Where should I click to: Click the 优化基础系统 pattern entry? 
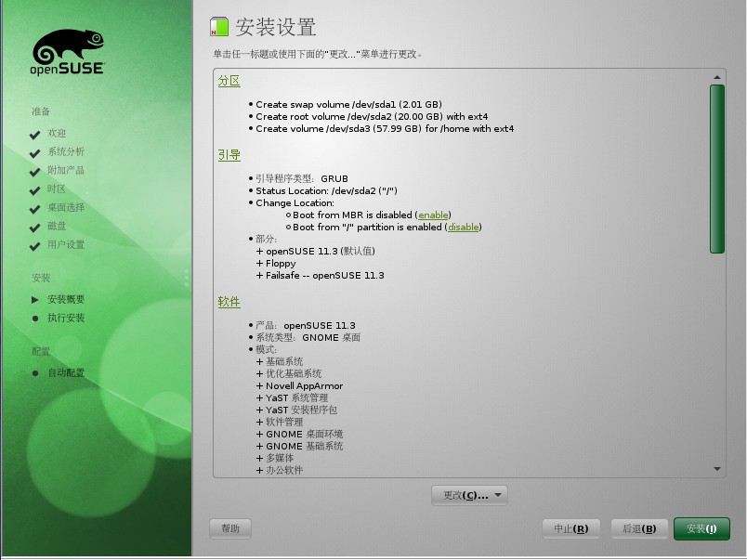click(294, 374)
